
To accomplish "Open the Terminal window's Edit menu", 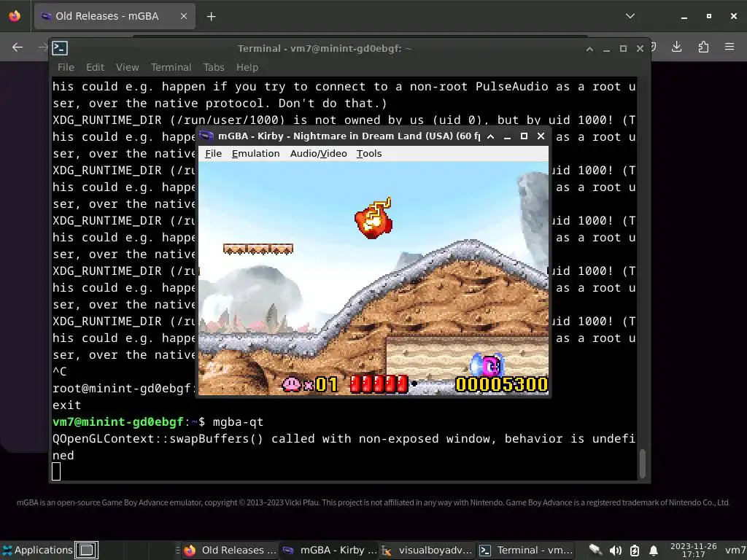I will coord(95,67).
